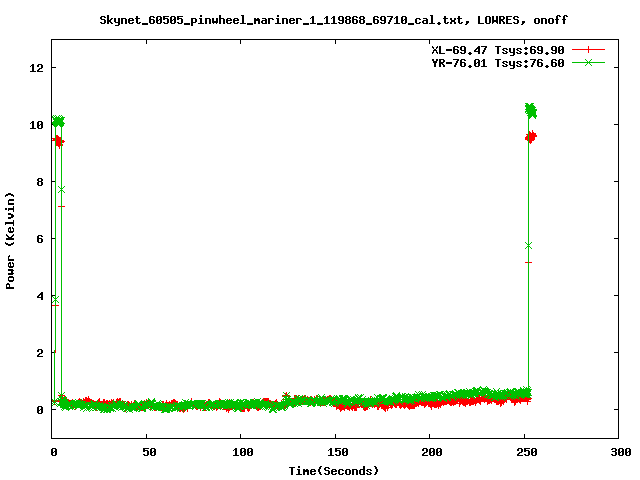The image size is (640, 480).
Task: Click the red data cluster near 250 seconds
Action: click(x=531, y=137)
